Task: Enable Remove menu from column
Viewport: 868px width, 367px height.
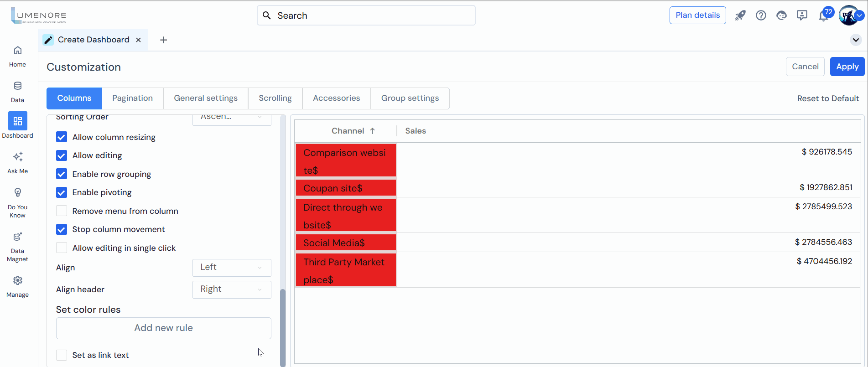Action: [62, 211]
